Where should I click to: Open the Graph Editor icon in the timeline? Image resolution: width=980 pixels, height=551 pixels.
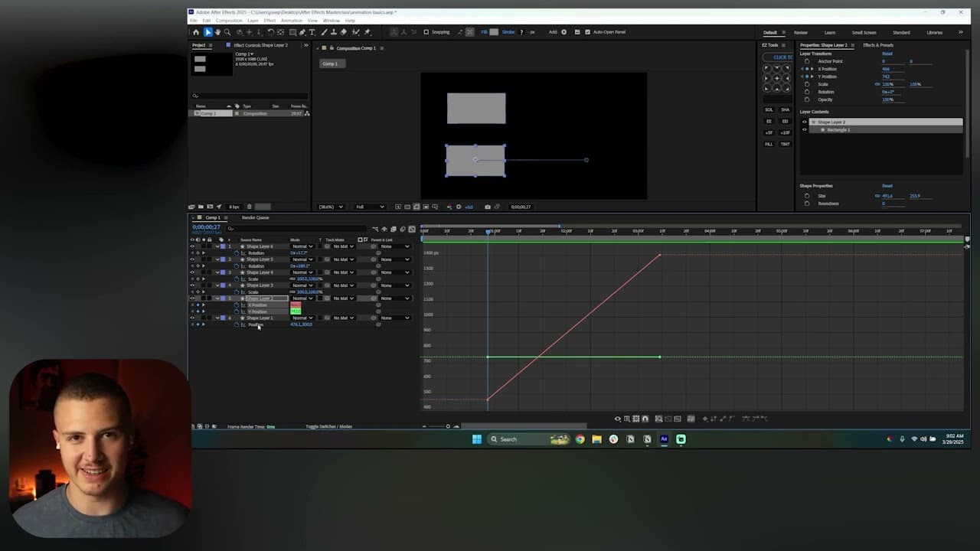click(x=412, y=230)
